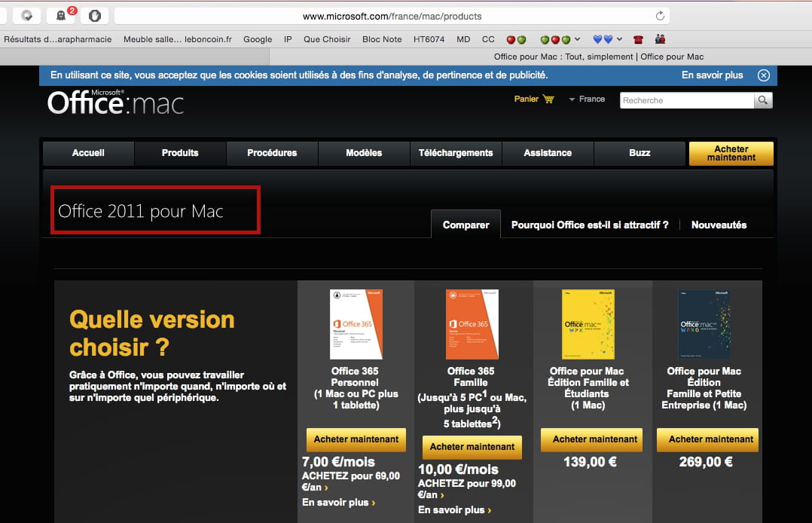The height and width of the screenshot is (523, 812).
Task: Click the Office 365 Personnel box image
Action: click(356, 324)
